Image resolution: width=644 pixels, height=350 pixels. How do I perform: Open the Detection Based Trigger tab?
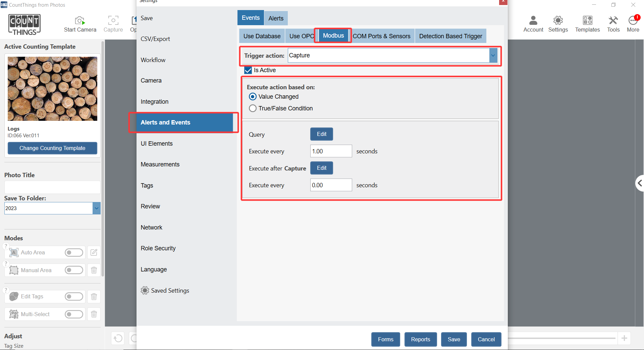click(450, 36)
